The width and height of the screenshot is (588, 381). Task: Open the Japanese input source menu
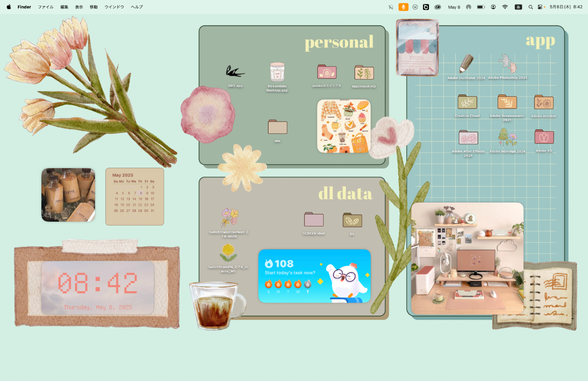[518, 7]
